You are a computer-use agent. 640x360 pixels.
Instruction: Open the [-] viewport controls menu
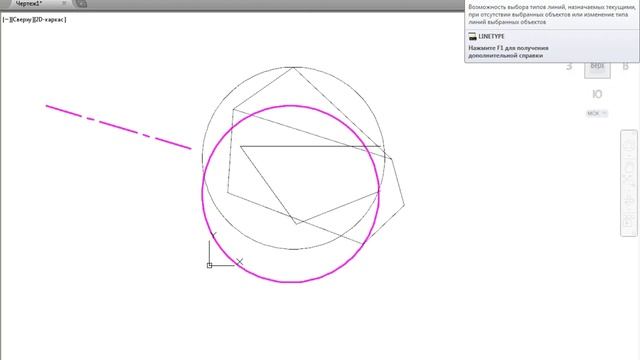[6, 19]
